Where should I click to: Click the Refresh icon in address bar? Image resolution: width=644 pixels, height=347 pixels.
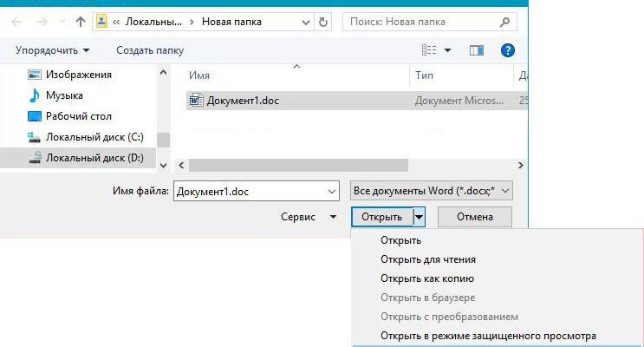[322, 21]
